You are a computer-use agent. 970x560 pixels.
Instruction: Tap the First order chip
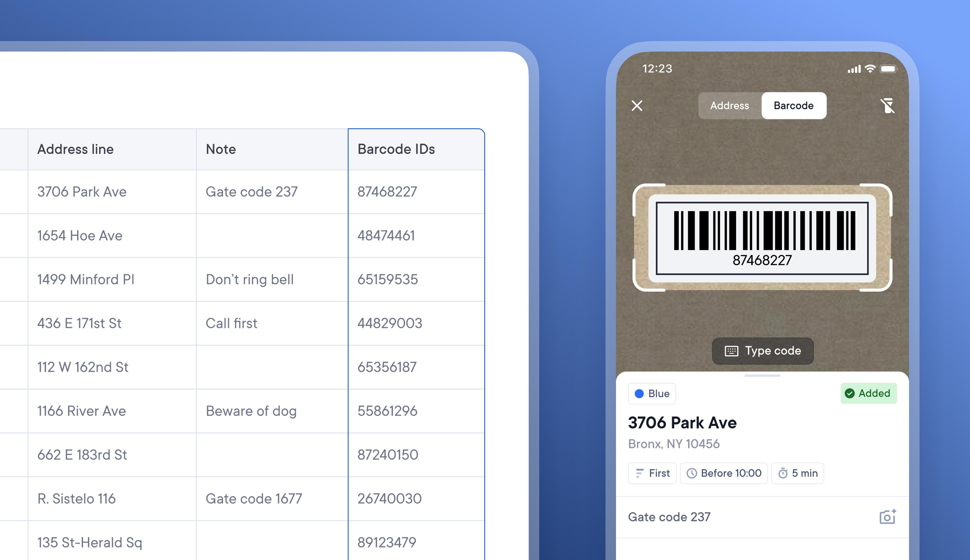[x=652, y=473]
